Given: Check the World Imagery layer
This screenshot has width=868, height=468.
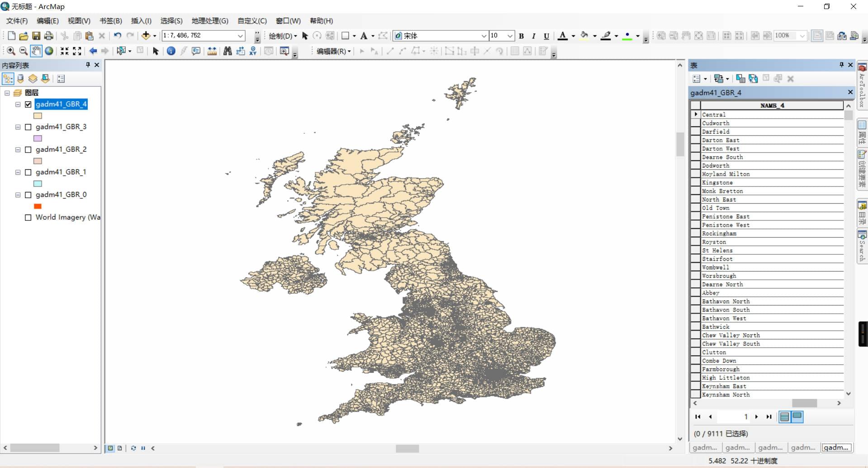Looking at the screenshot, I should point(28,217).
